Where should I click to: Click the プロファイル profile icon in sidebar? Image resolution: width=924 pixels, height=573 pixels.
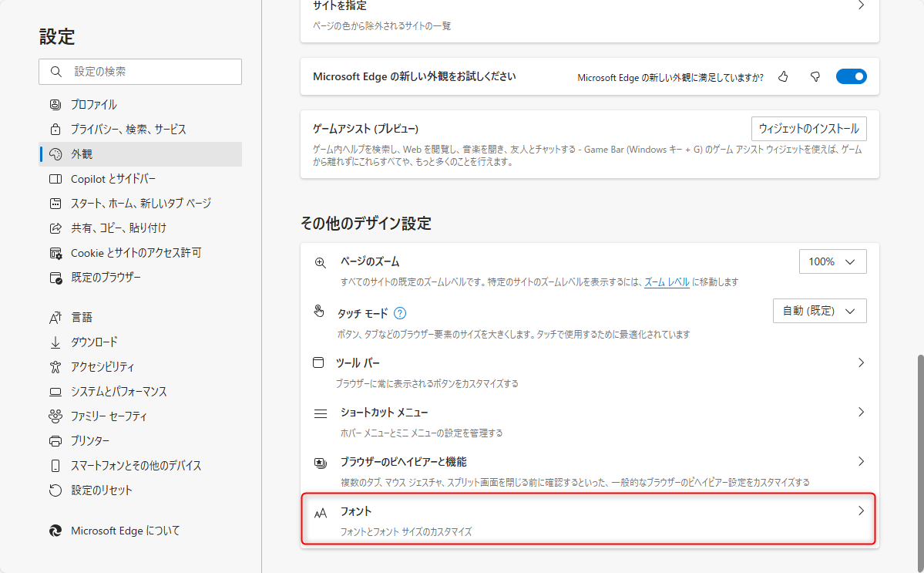[55, 104]
